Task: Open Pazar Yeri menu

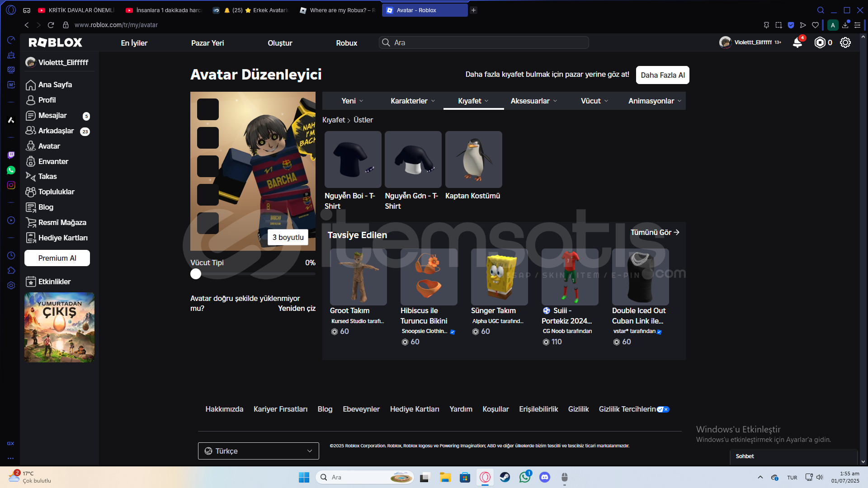Action: pyautogui.click(x=208, y=43)
